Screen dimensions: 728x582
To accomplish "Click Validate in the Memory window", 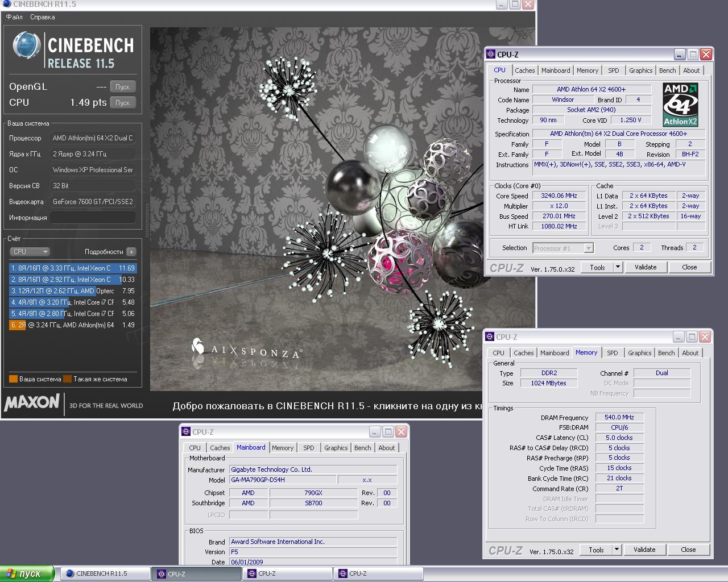I will pyautogui.click(x=644, y=550).
